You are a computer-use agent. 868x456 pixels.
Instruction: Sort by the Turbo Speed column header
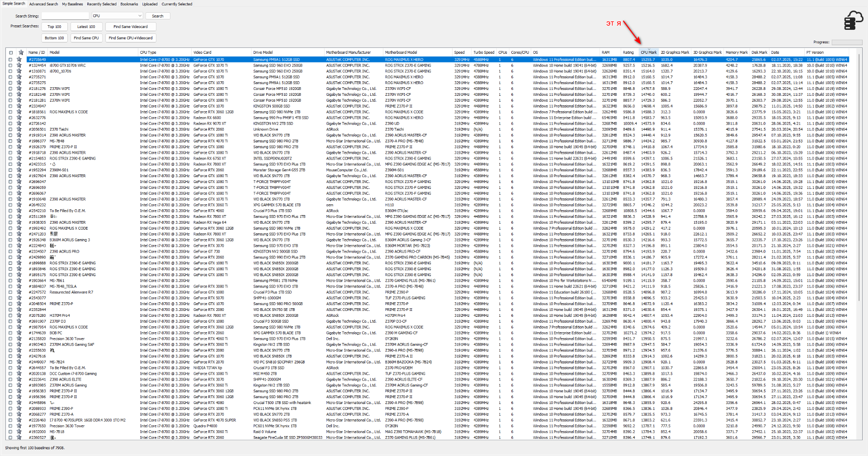click(x=484, y=52)
